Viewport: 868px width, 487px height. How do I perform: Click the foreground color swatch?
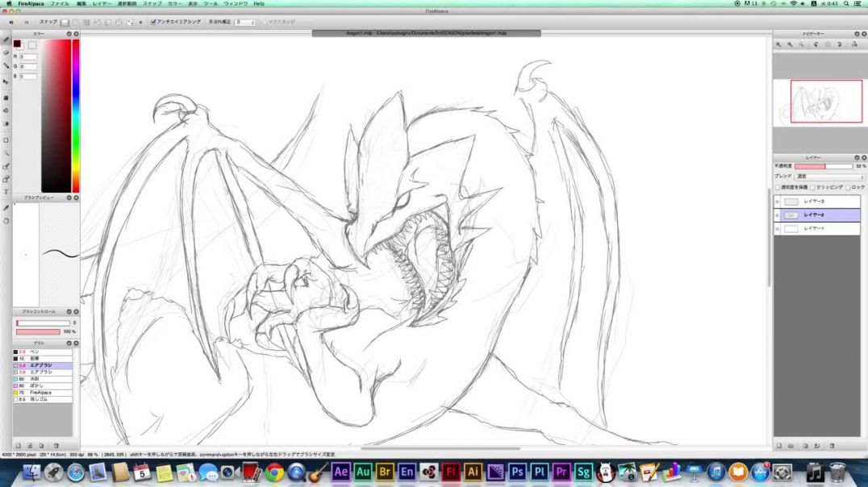pyautogui.click(x=17, y=44)
